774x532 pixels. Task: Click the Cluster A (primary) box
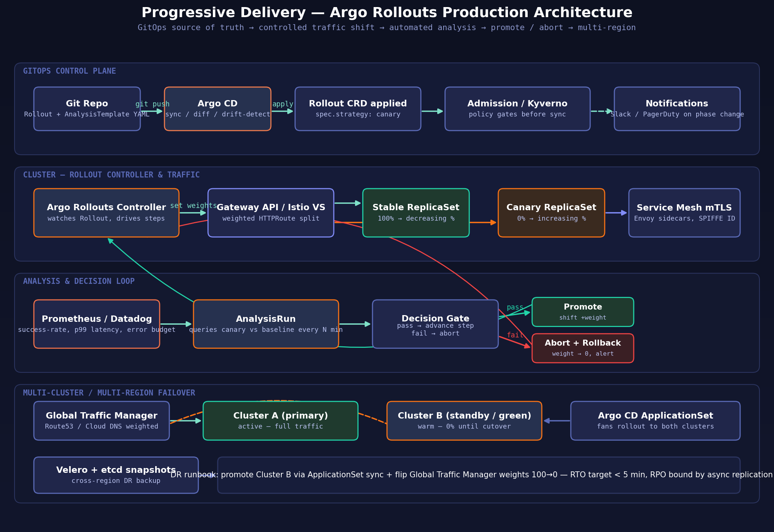(x=281, y=421)
